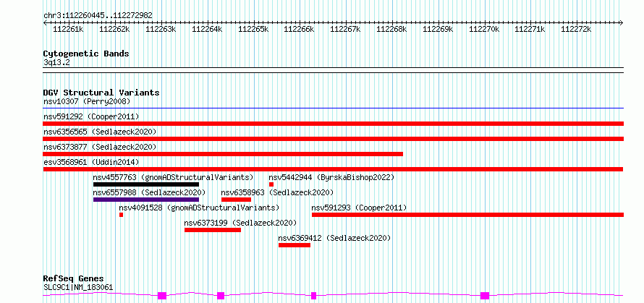Screen dimensions: 644x303
Task: Select the red nsv6358963 variant bar
Action: click(x=236, y=200)
